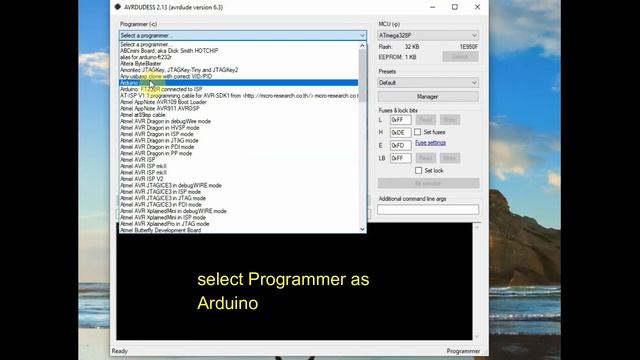Image resolution: width=640 pixels, height=360 pixels.
Task: Choose the highlighted Arduino programmer entry
Action: (x=239, y=83)
